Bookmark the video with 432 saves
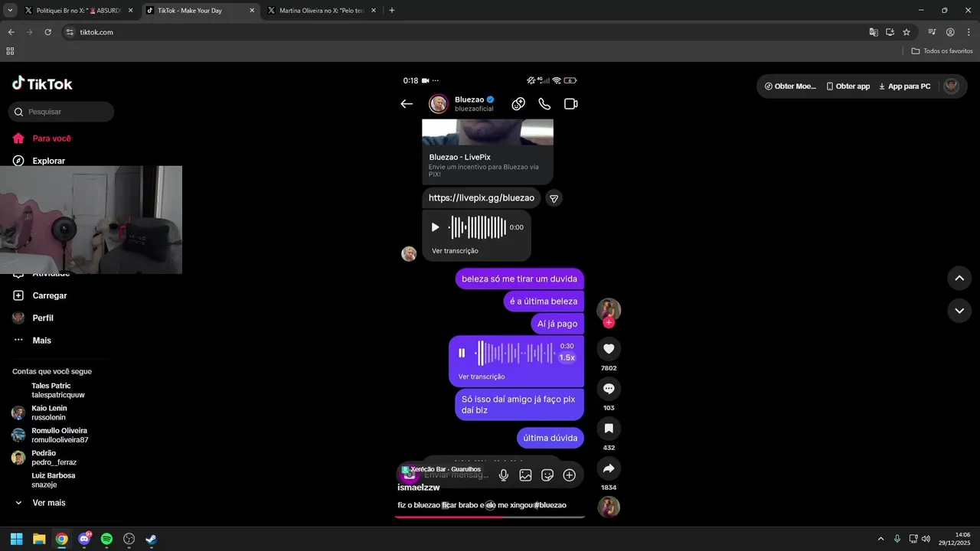Viewport: 980px width, 551px height. [x=609, y=429]
